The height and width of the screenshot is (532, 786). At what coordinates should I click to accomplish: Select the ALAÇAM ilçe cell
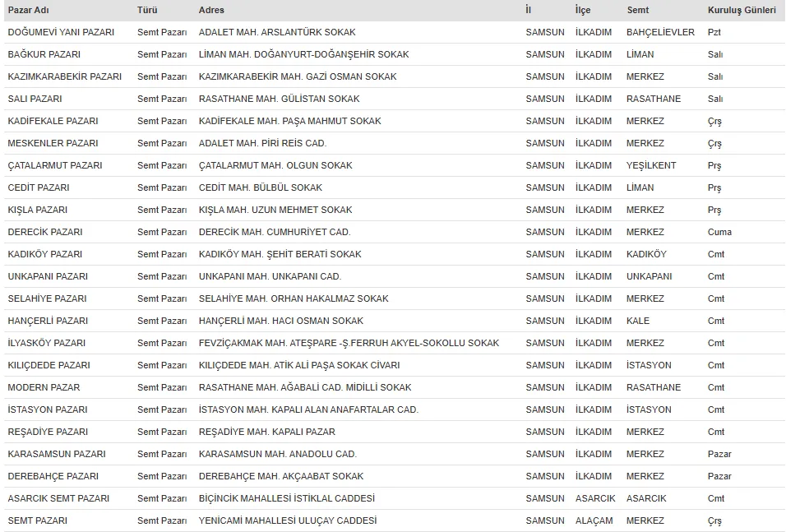click(594, 521)
